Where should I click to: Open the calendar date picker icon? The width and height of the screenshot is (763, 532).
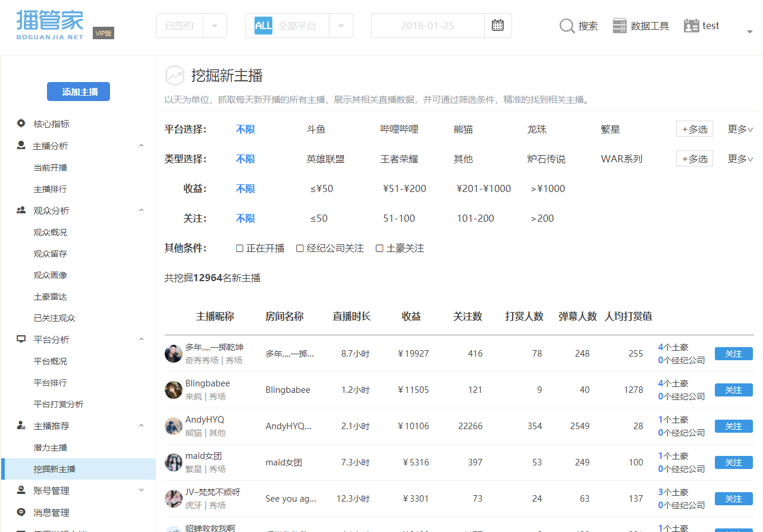(498, 26)
